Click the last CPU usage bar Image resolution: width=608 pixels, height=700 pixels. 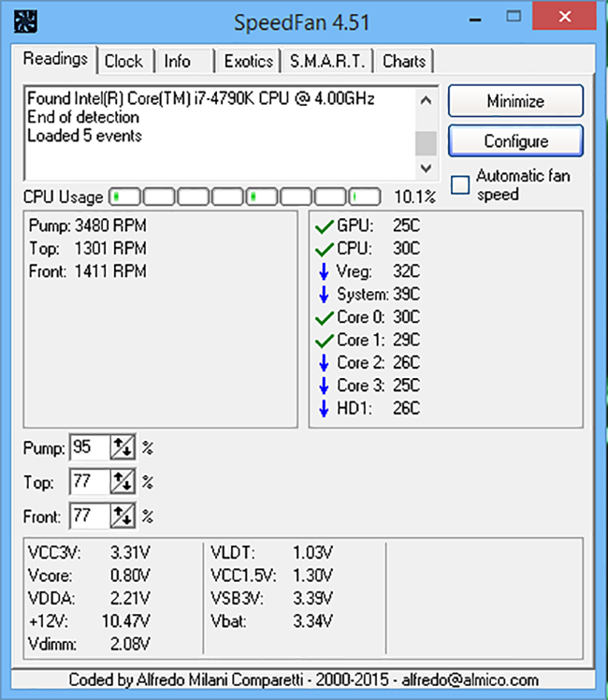coord(365,197)
